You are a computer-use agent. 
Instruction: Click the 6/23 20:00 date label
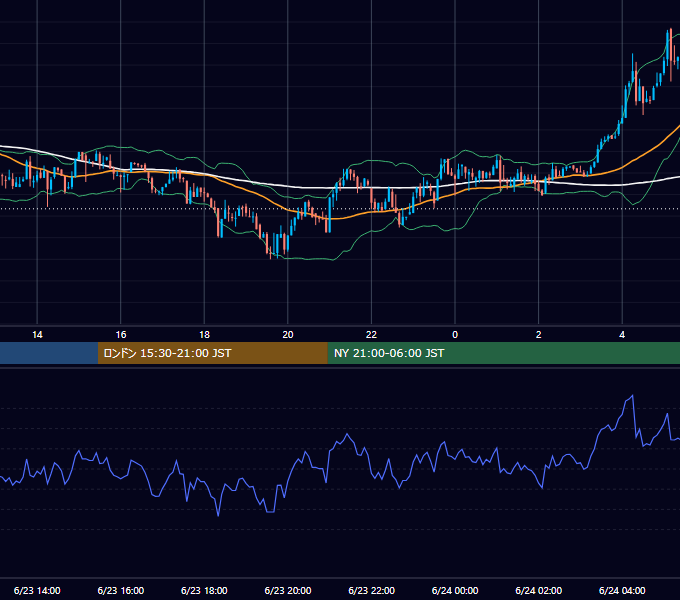(288, 590)
